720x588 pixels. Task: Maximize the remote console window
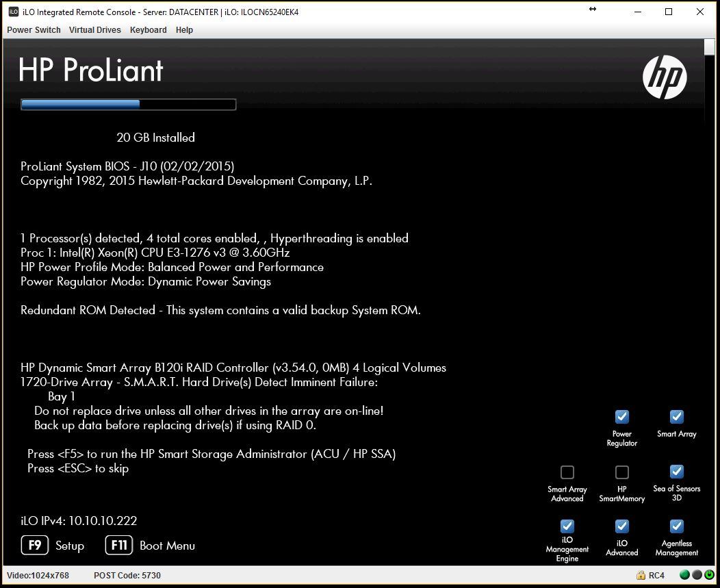pyautogui.click(x=669, y=12)
